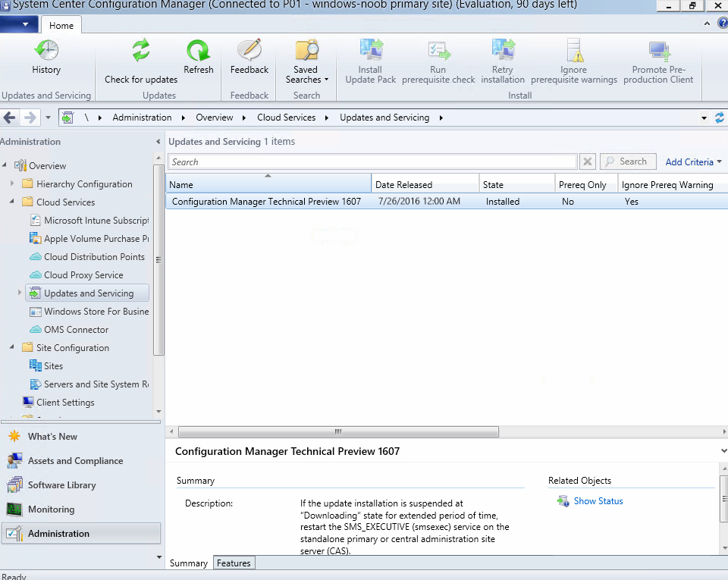Sort by Ignore Prereq Warning column
The width and height of the screenshot is (728, 580).
pos(673,184)
